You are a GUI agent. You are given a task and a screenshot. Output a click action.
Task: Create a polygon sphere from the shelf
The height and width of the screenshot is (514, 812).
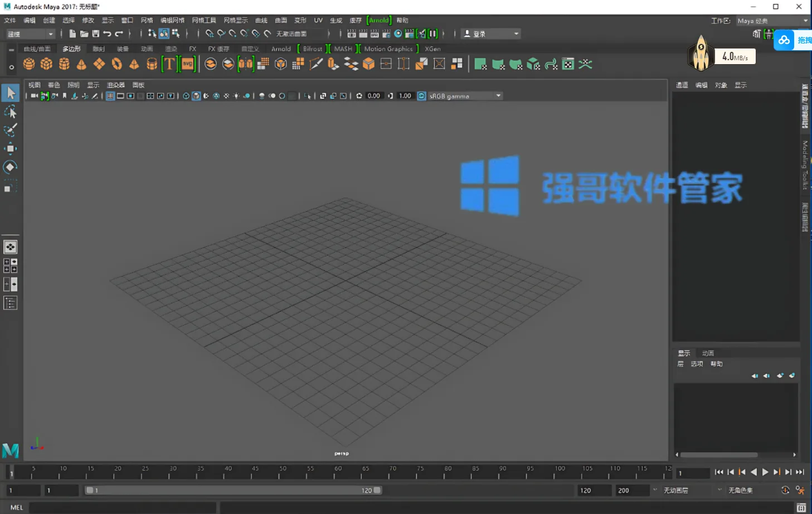click(29, 64)
